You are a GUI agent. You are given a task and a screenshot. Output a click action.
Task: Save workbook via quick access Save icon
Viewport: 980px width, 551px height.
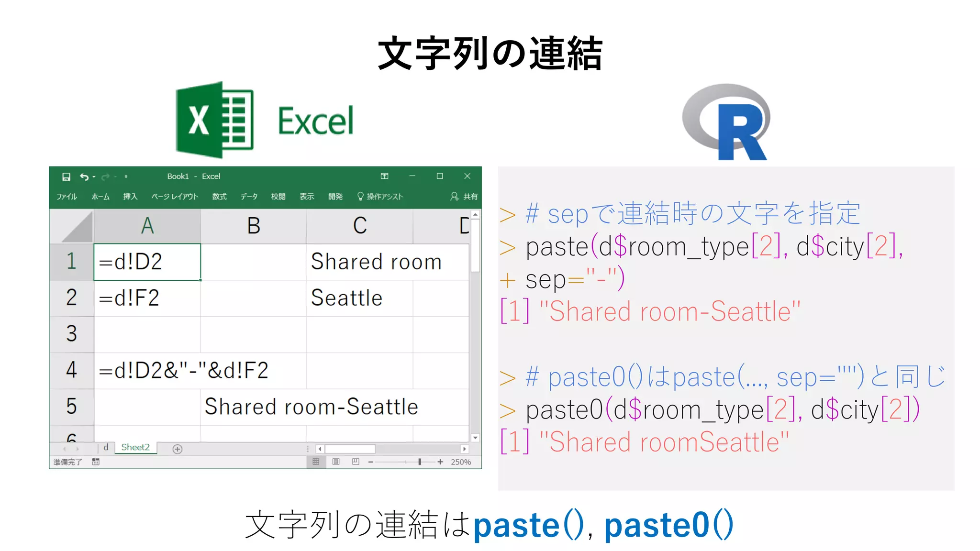point(66,177)
